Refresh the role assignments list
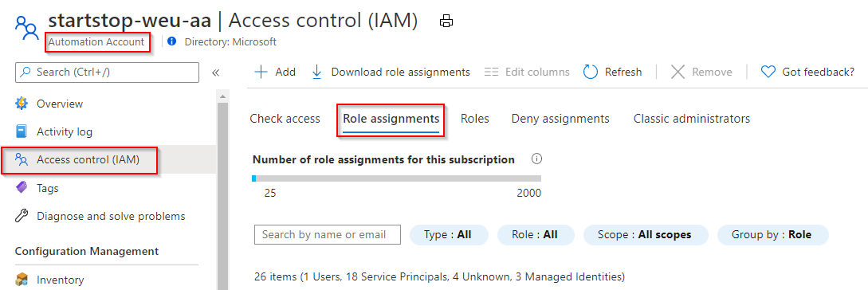Viewport: 868px width, 290px height. [613, 72]
